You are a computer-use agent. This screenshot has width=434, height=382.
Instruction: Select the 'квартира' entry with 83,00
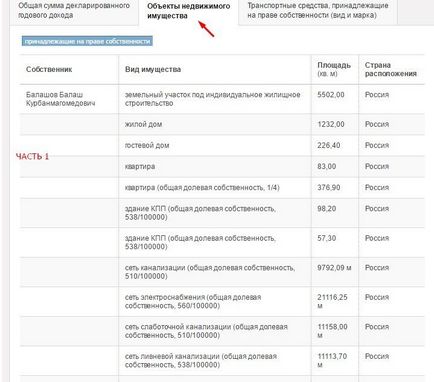click(140, 166)
